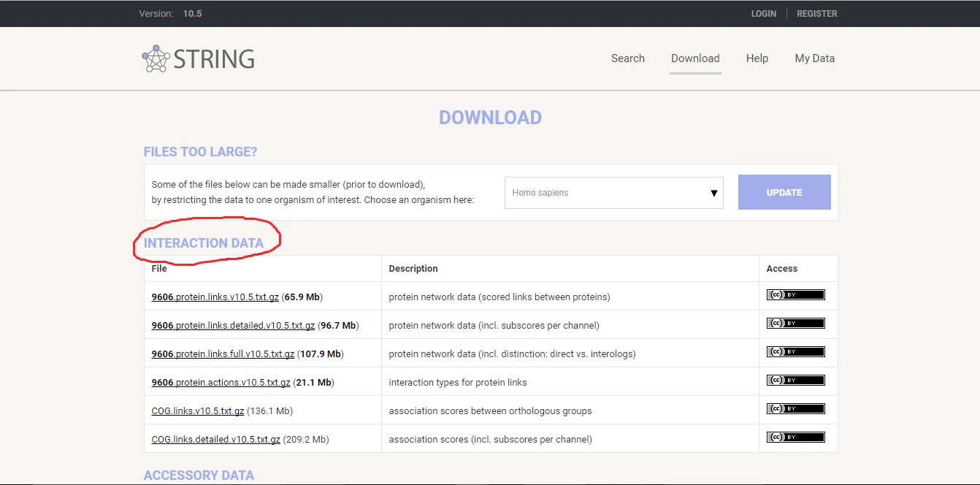Click the ACCESSORY DATA heading
The width and height of the screenshot is (980, 485).
point(199,476)
